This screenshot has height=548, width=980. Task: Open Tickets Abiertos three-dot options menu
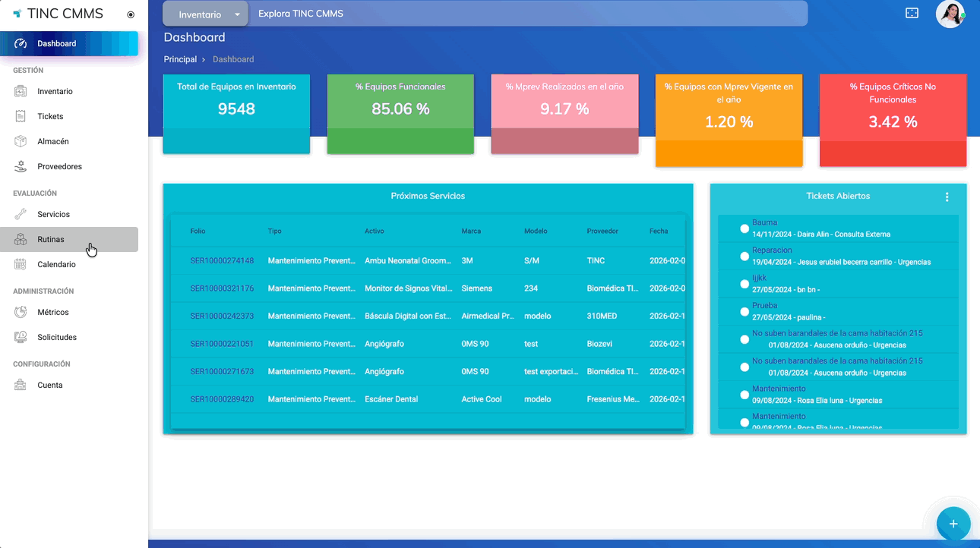(947, 197)
